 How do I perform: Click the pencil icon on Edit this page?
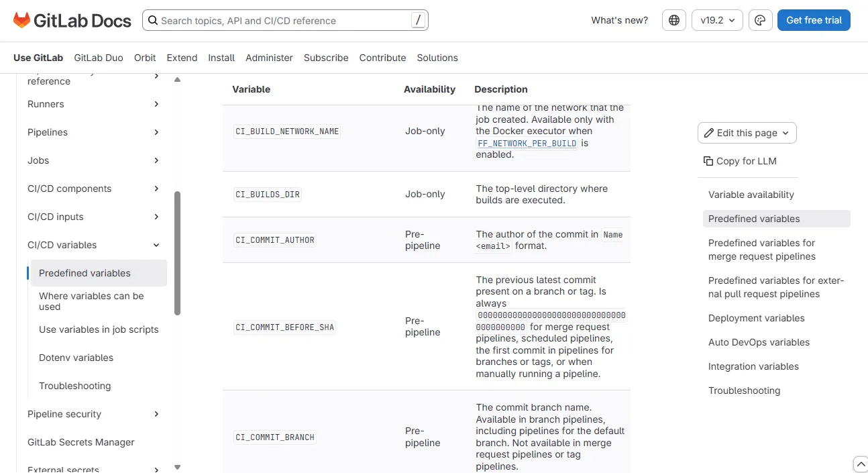coord(709,133)
